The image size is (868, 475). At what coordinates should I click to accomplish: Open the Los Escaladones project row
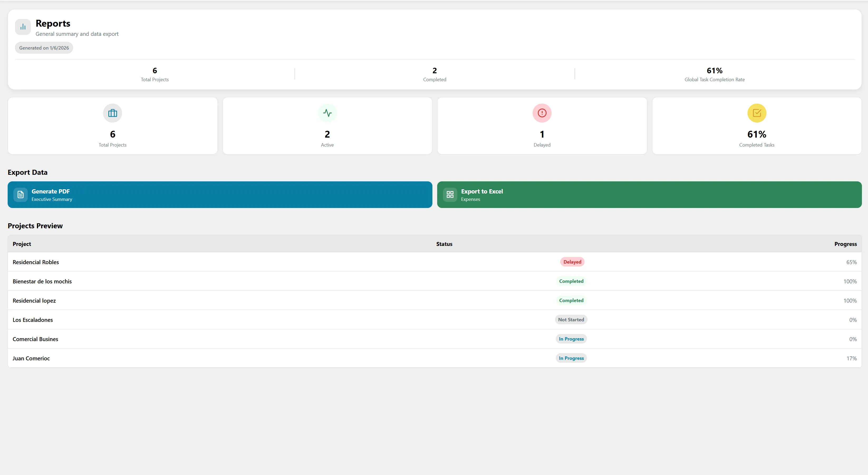tap(435, 320)
